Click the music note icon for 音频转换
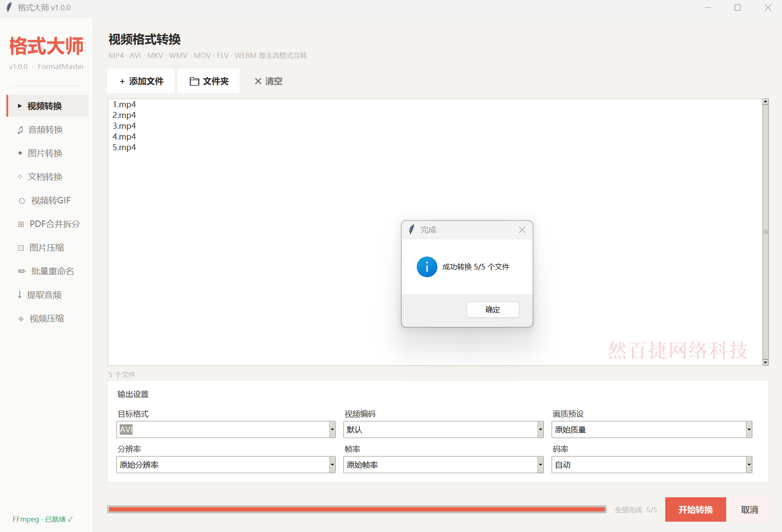 click(x=20, y=130)
